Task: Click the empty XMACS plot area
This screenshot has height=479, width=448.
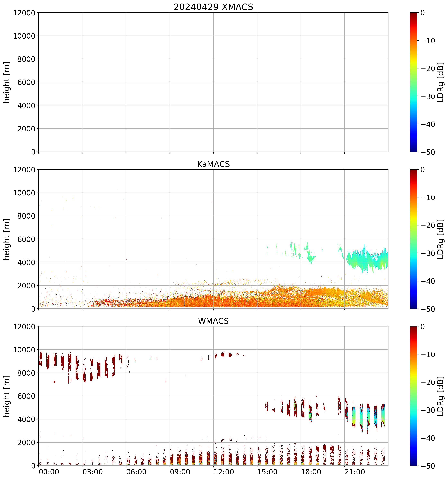Action: click(213, 82)
